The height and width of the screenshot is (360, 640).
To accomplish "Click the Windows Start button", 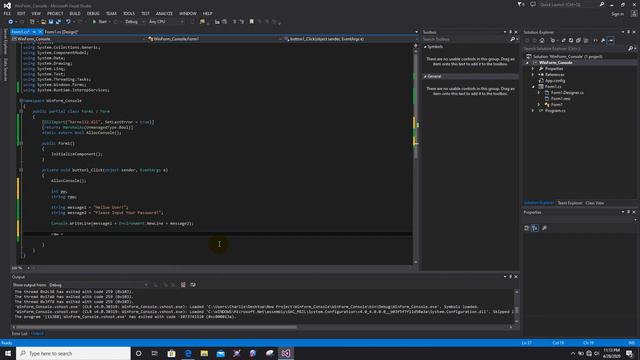I will click(x=8, y=353).
